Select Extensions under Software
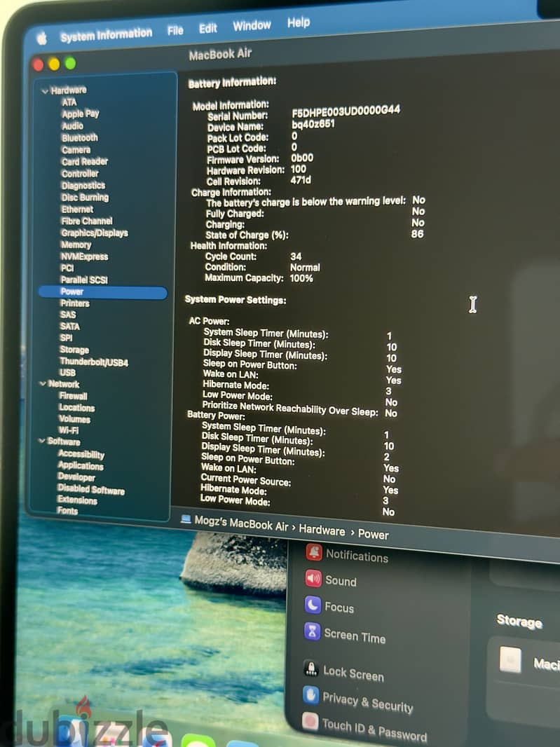Image resolution: width=560 pixels, height=747 pixels. (77, 500)
